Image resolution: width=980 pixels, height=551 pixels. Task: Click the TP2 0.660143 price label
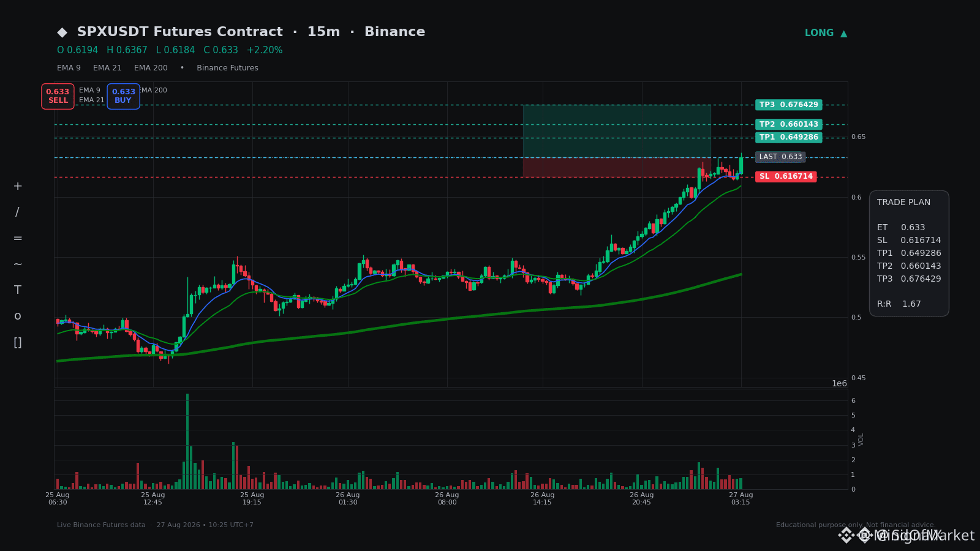[x=788, y=124]
